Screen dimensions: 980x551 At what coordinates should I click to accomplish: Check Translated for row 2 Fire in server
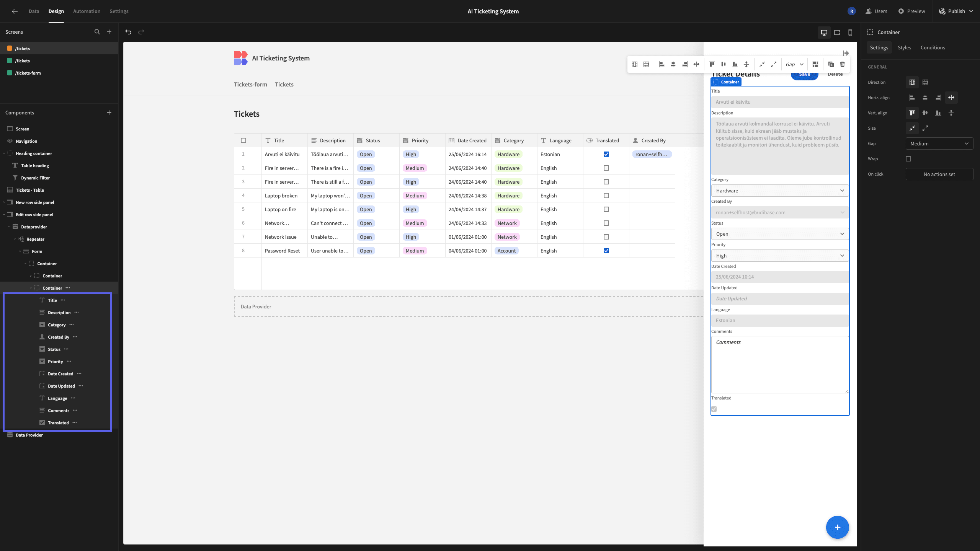tap(606, 168)
